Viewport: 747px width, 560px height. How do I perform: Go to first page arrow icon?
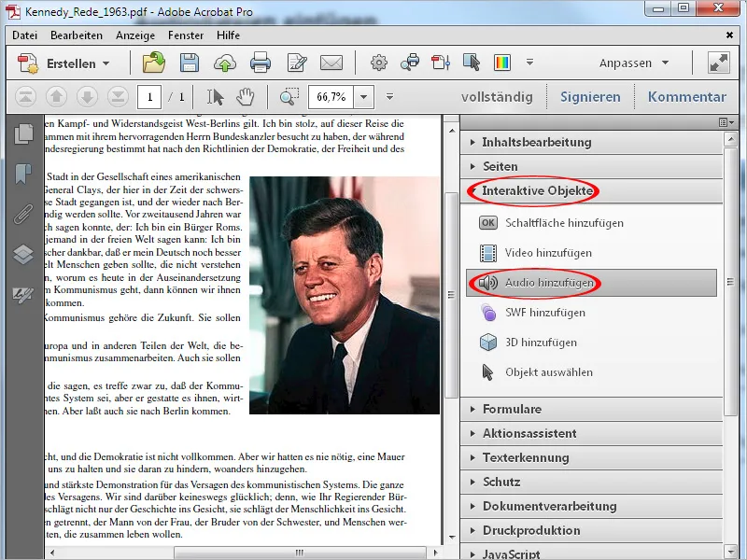(x=26, y=97)
